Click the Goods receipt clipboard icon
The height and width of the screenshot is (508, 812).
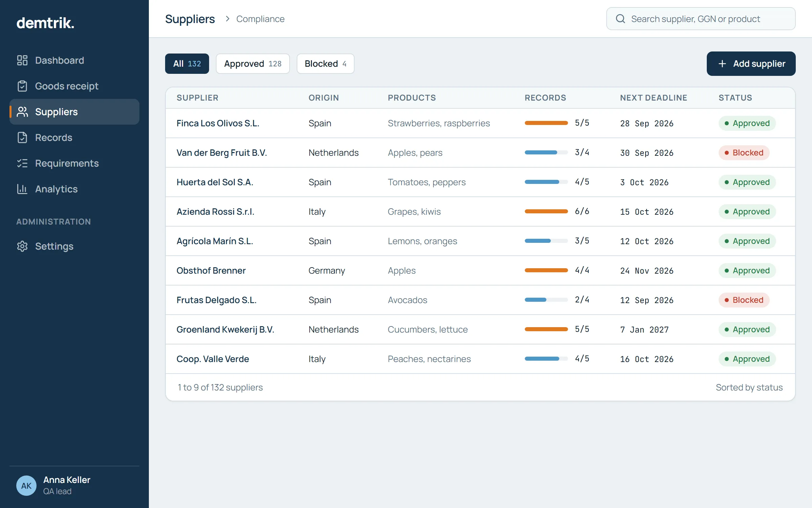click(22, 86)
